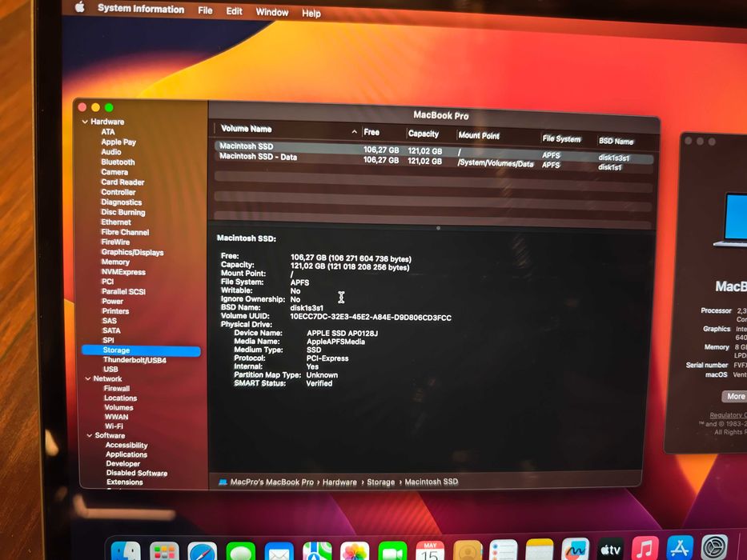Sort by File System column header
The image size is (747, 560).
tap(561, 139)
